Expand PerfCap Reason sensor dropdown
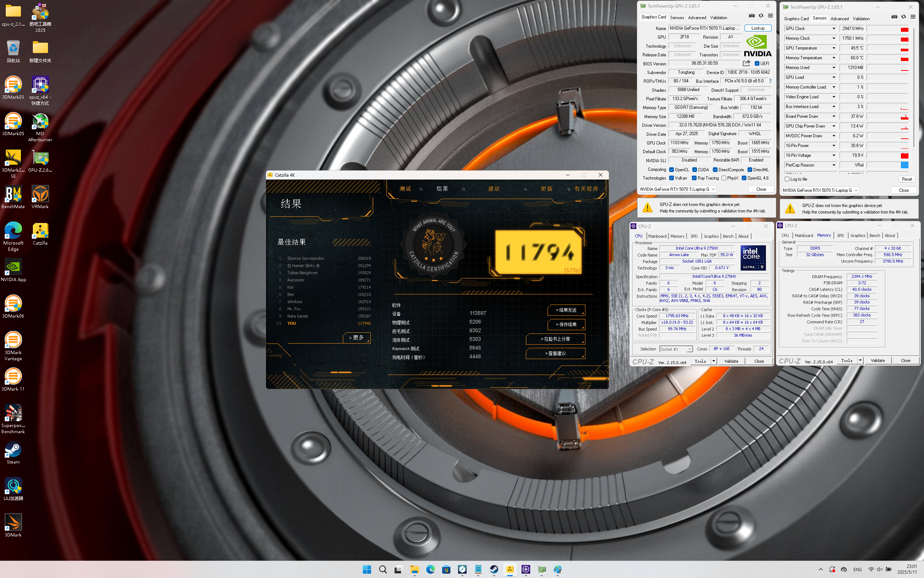Viewport: 924px width, 578px height. point(833,165)
